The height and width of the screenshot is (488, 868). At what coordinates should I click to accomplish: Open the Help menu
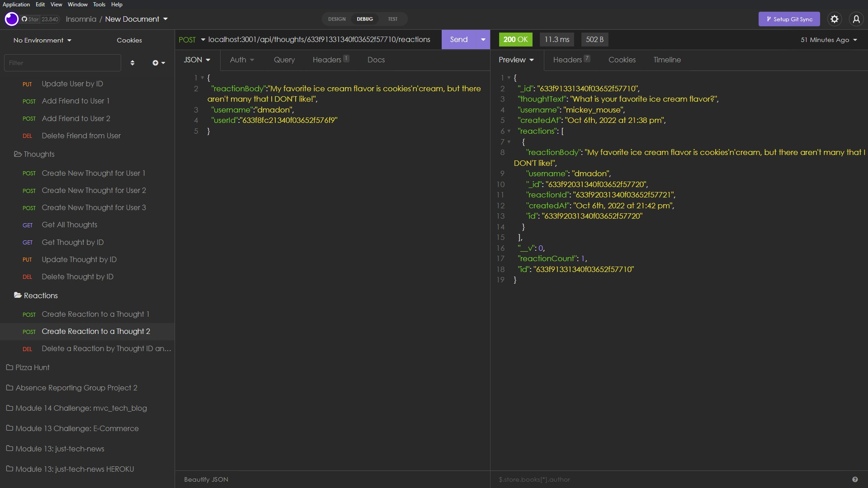point(117,5)
